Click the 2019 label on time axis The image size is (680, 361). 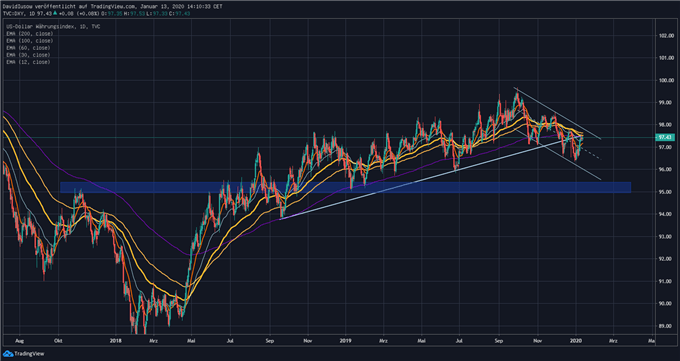tap(346, 341)
